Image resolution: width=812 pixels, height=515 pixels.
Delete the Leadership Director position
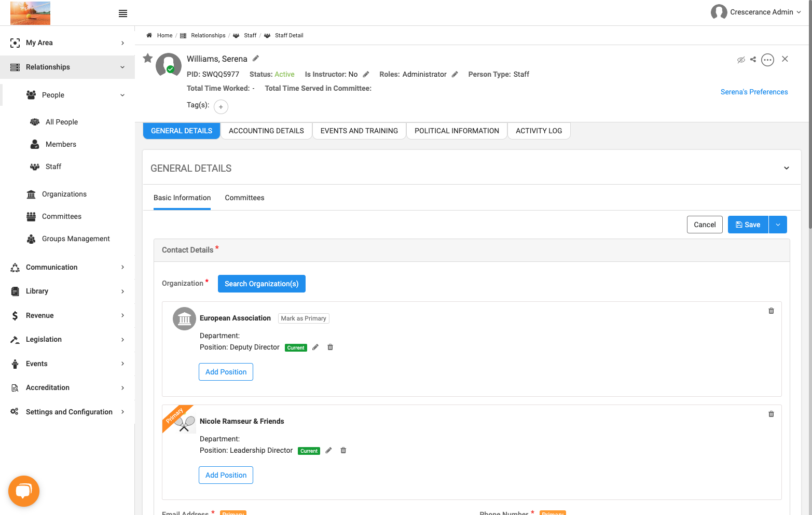pos(343,450)
